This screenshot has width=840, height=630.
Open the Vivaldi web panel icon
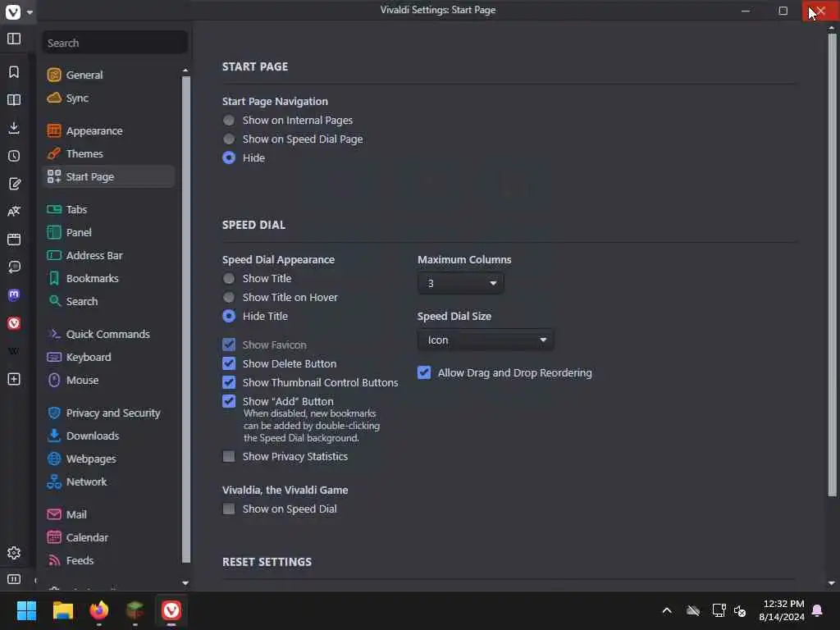click(x=14, y=323)
